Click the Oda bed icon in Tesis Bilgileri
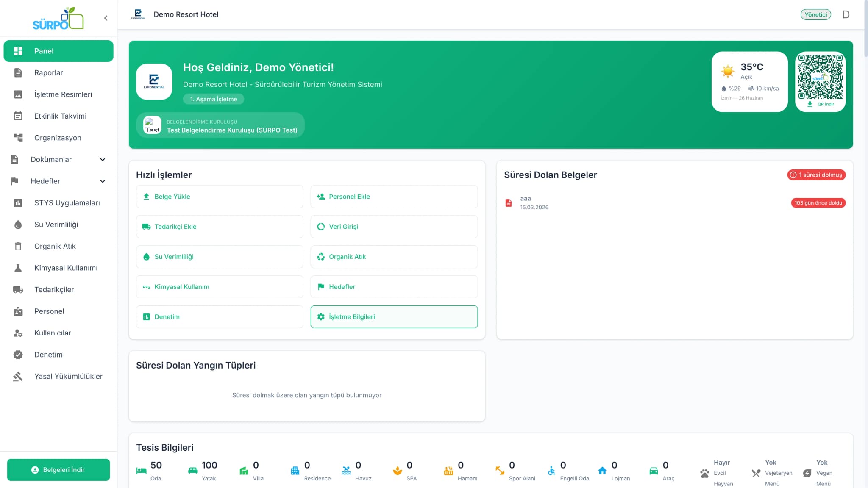 (x=142, y=471)
